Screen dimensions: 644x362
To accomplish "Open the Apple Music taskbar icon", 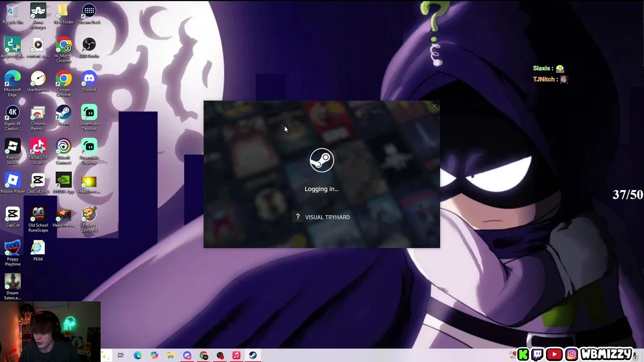I will tap(236, 355).
